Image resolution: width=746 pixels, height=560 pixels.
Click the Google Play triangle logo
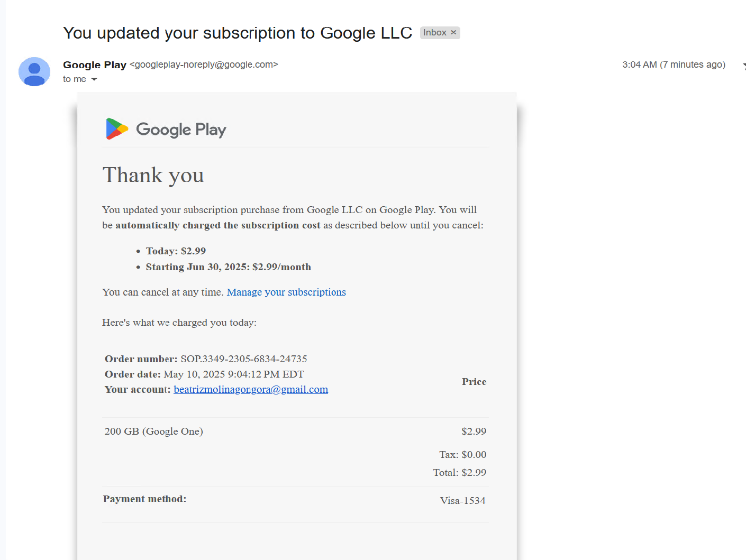[x=117, y=129]
